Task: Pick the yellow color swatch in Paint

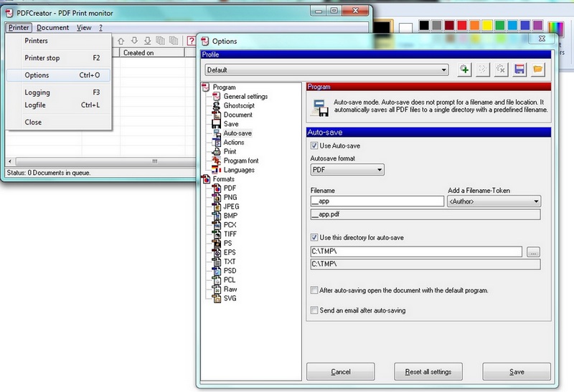Action: click(x=487, y=26)
